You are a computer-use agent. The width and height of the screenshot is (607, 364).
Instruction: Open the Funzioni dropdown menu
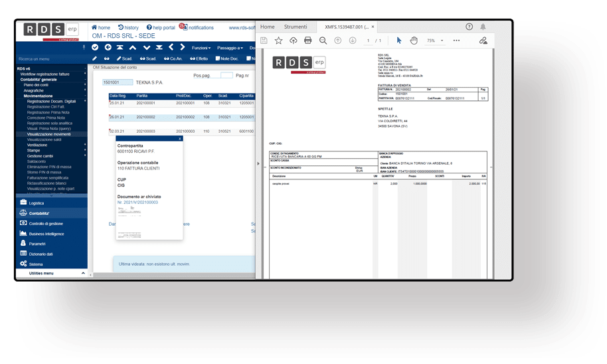click(201, 48)
